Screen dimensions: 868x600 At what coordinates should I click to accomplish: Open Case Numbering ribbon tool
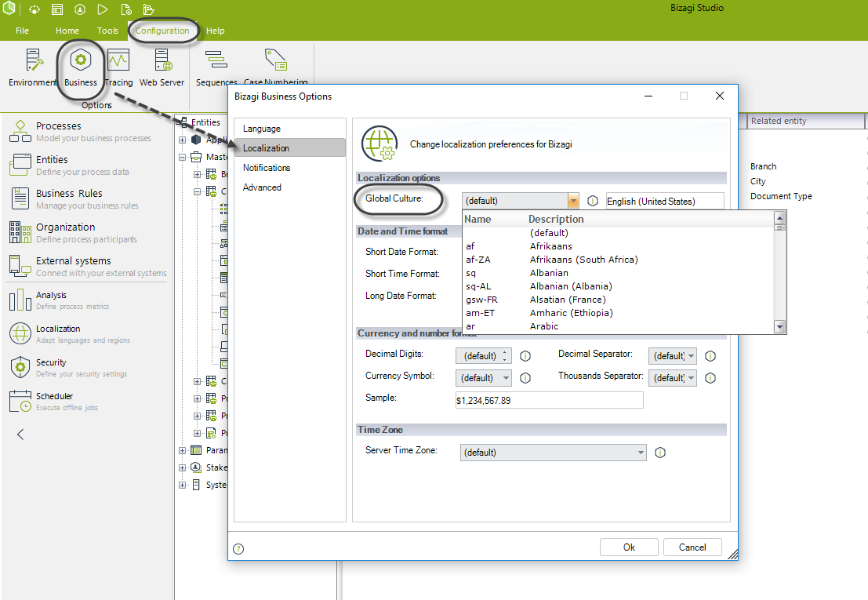click(x=276, y=67)
